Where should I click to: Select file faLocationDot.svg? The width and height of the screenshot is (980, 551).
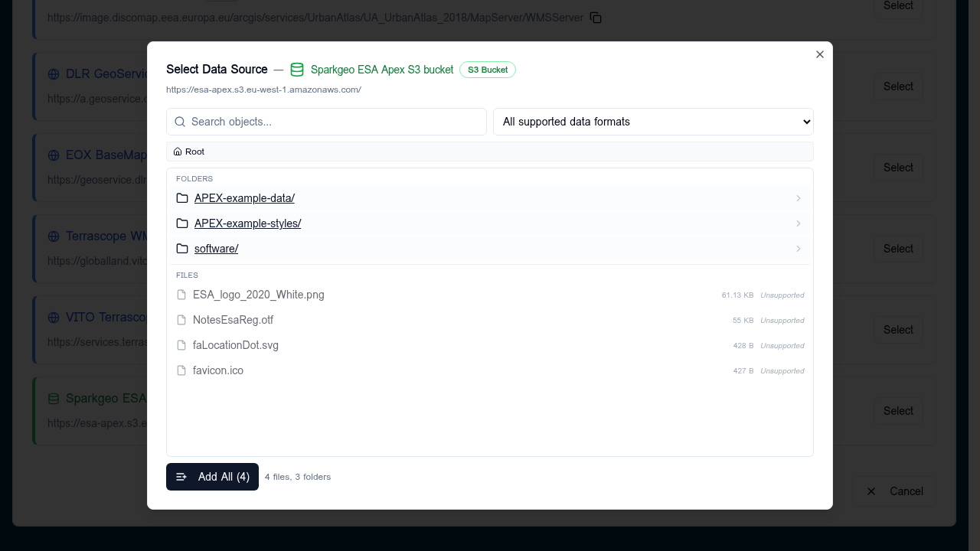pyautogui.click(x=490, y=345)
